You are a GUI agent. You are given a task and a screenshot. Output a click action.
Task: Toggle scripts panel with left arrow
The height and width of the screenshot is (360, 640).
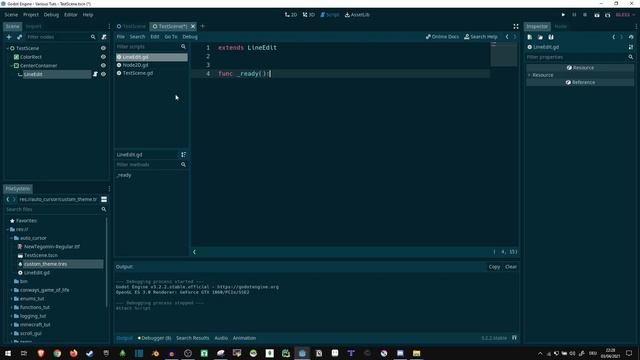(x=194, y=252)
